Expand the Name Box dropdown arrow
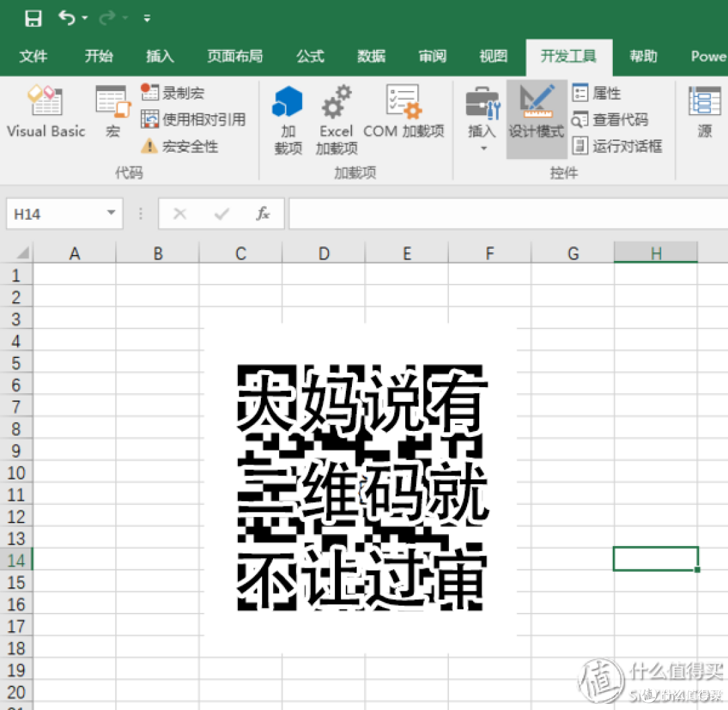Image resolution: width=728 pixels, height=710 pixels. click(111, 213)
